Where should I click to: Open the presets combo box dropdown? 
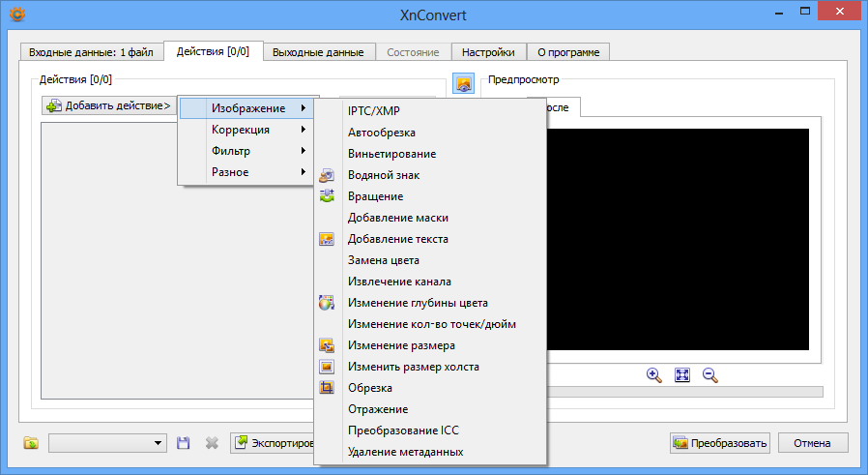108,443
